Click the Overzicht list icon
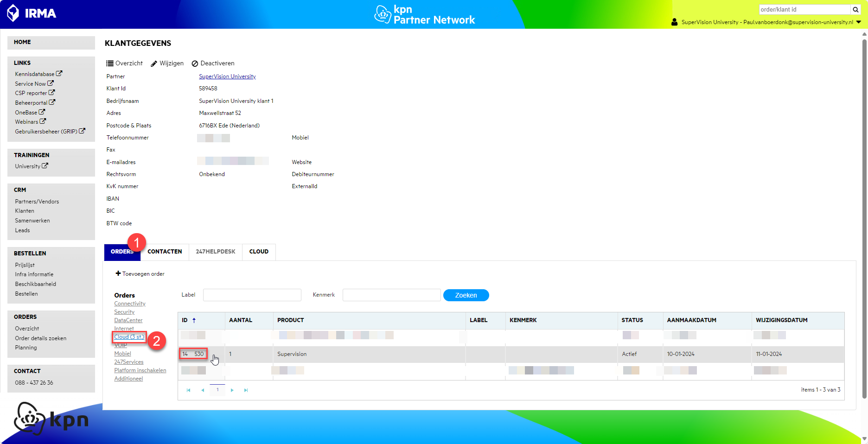The image size is (868, 444). pyautogui.click(x=110, y=63)
